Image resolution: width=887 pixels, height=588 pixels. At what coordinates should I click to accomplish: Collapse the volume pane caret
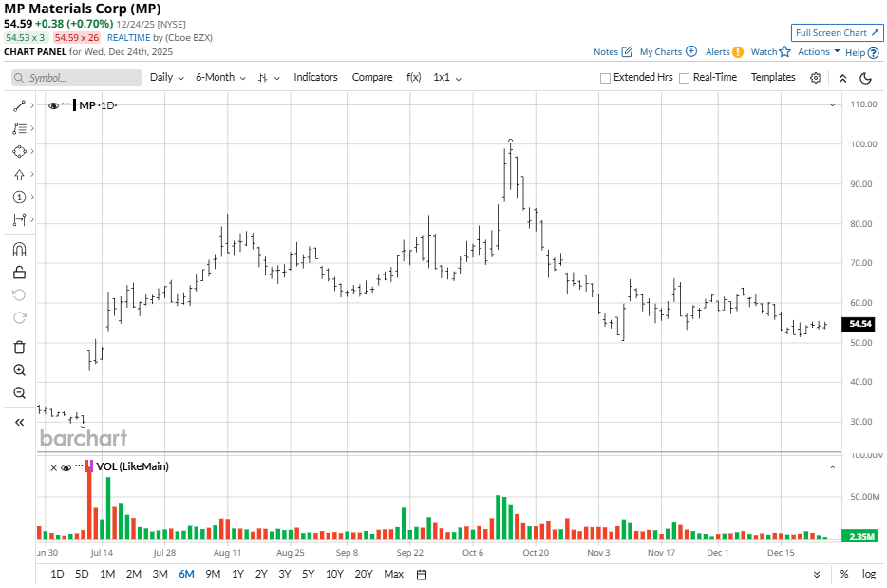coord(832,467)
